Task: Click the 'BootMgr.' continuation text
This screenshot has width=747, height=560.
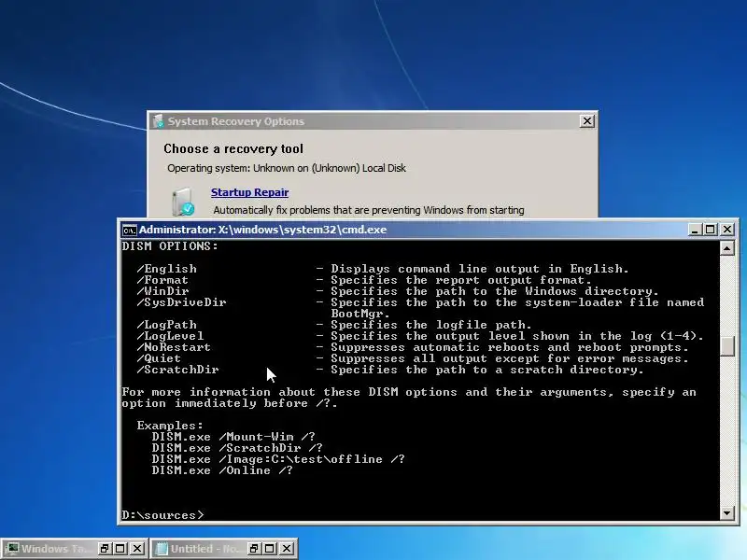Action: 360,314
